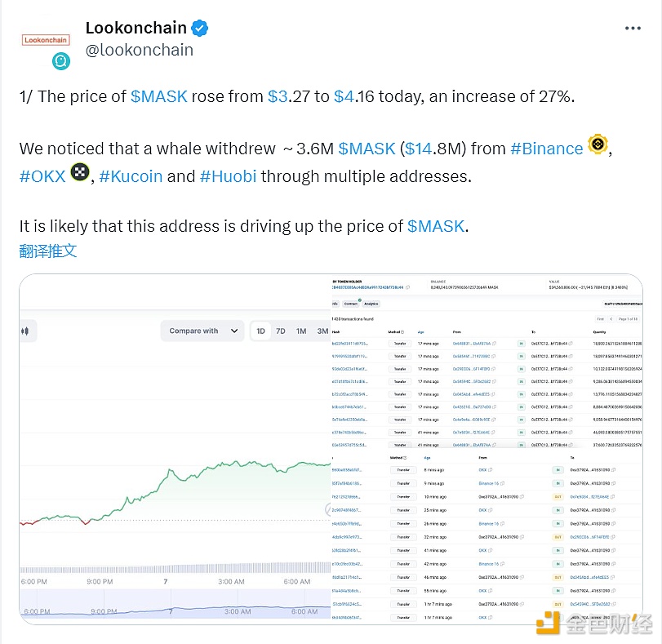Toggle the candlestick chart type icon
Image resolution: width=662 pixels, height=644 pixels.
pyautogui.click(x=25, y=331)
